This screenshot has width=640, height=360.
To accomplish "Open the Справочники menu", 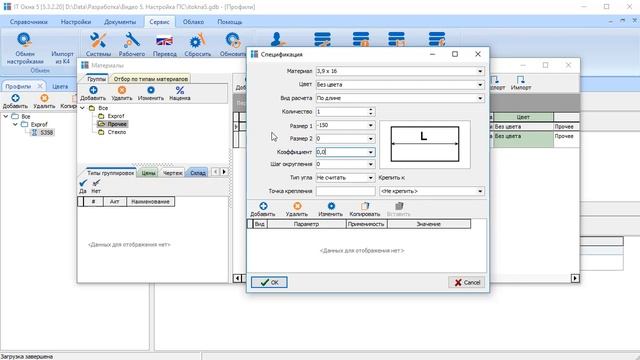I will click(29, 22).
